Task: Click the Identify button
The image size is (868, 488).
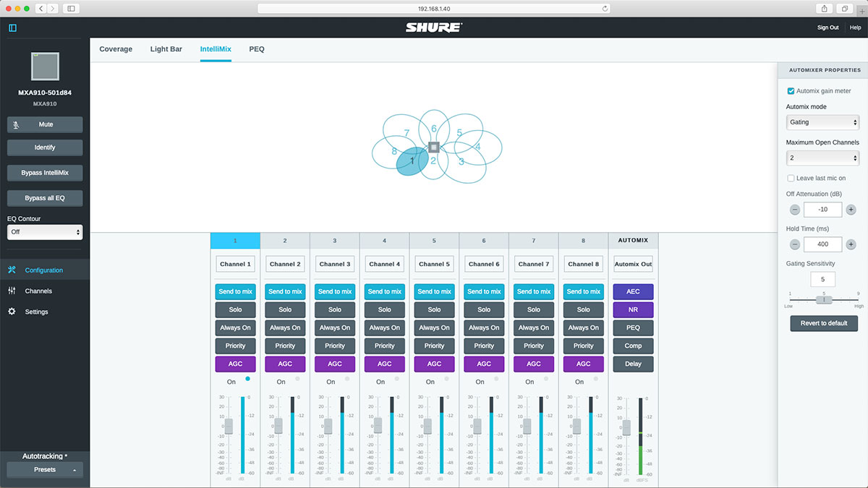Action: click(45, 147)
